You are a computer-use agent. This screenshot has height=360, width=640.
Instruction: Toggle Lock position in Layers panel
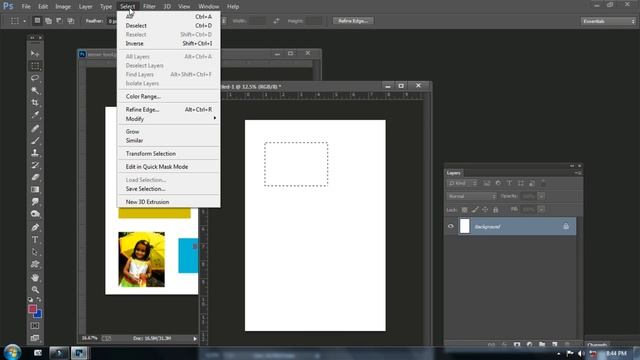pos(485,209)
